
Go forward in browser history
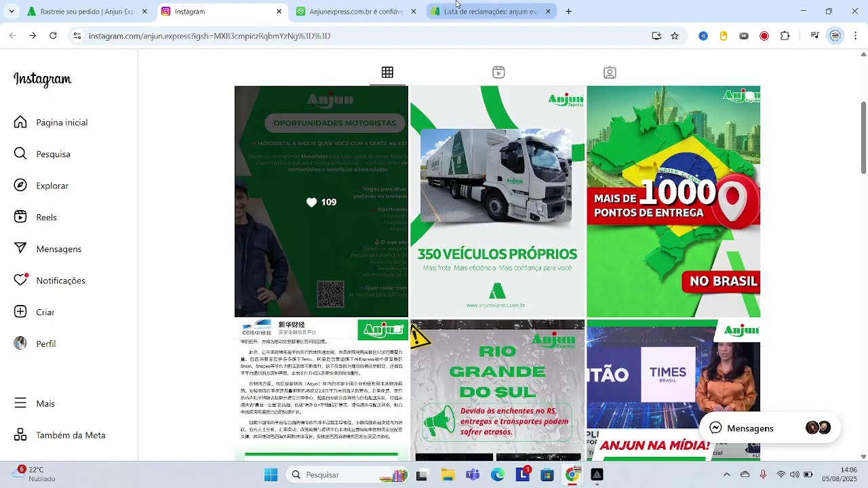(x=33, y=36)
